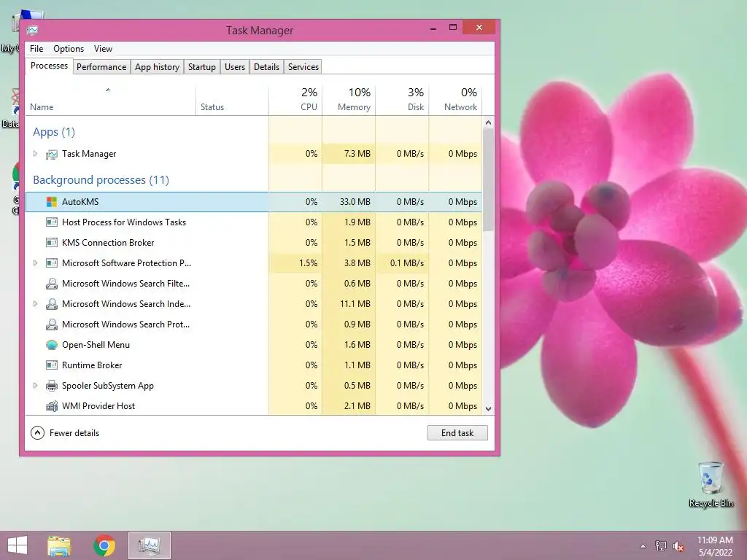Open the Options menu
747x560 pixels.
click(69, 49)
